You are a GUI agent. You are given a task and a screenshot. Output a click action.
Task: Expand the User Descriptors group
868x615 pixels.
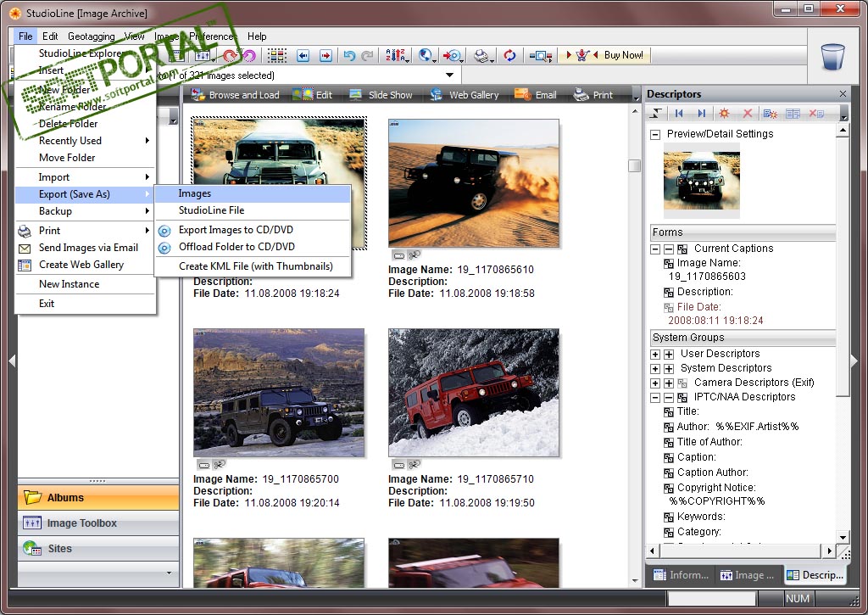click(655, 354)
